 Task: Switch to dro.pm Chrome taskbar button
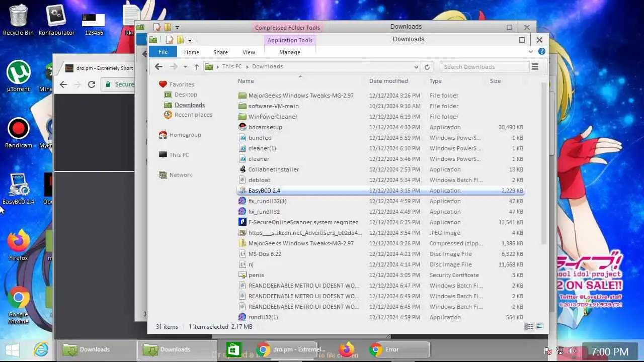click(x=292, y=349)
